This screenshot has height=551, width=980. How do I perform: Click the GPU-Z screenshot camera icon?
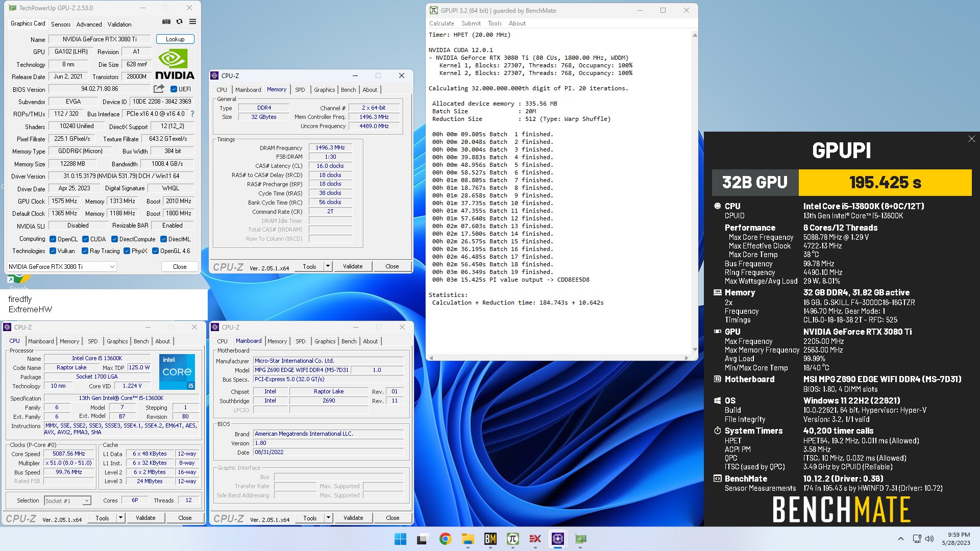pyautogui.click(x=166, y=22)
